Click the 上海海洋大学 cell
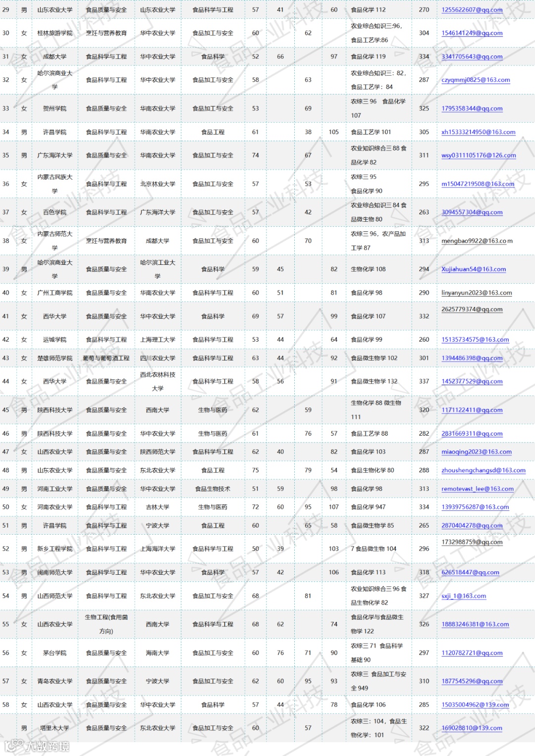This screenshot has width=535, height=756. pyautogui.click(x=158, y=549)
